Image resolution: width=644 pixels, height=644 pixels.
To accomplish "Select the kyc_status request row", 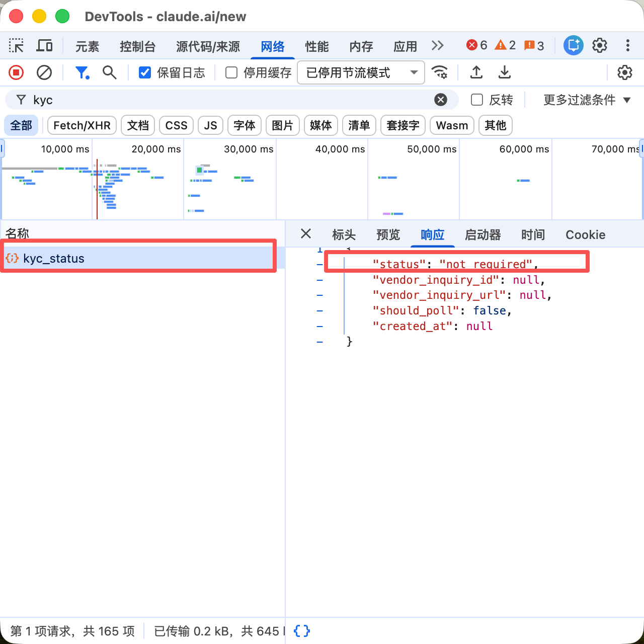I will pyautogui.click(x=142, y=258).
